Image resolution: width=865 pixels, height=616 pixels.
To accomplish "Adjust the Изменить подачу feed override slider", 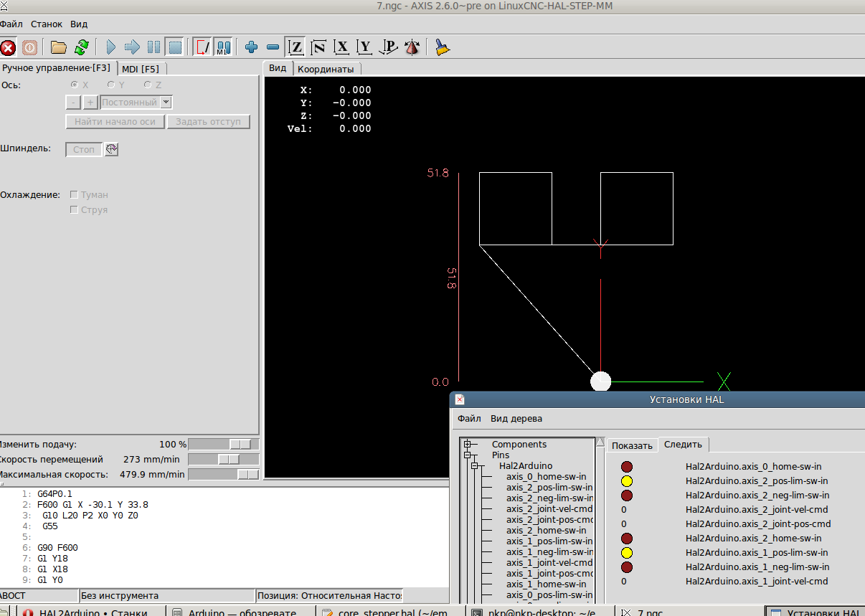I will point(240,445).
